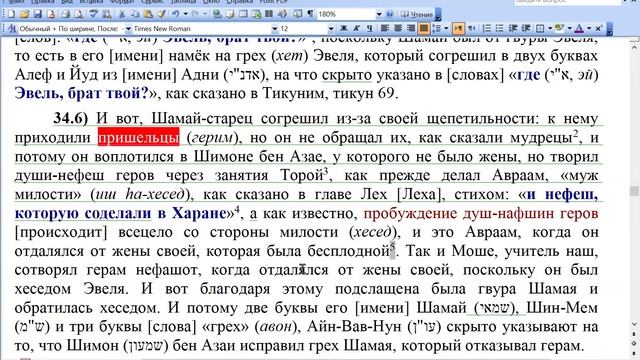The height and width of the screenshot is (360, 640).
Task: Expand the undo history dropdown
Action: pos(185,14)
